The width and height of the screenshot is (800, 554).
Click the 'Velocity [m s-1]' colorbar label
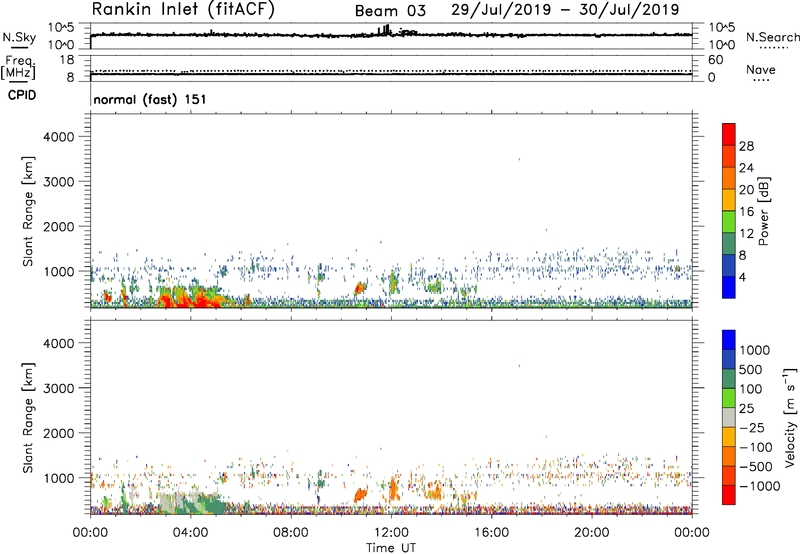790,417
